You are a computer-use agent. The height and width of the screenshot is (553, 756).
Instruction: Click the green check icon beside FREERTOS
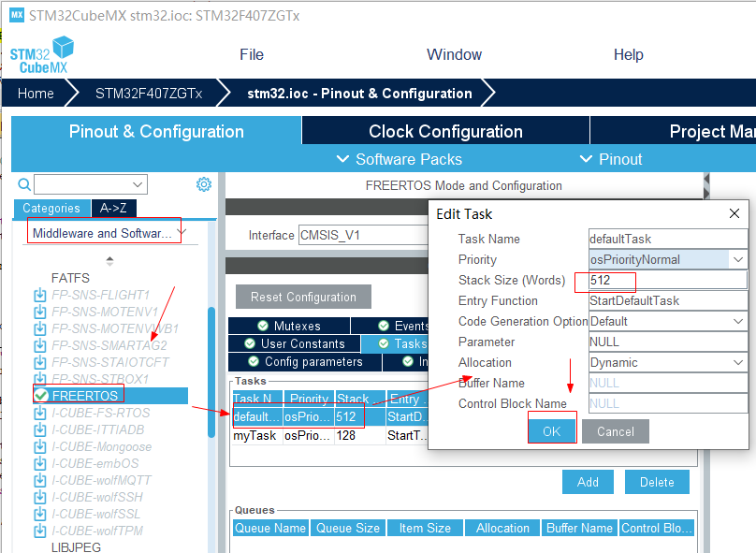(41, 396)
